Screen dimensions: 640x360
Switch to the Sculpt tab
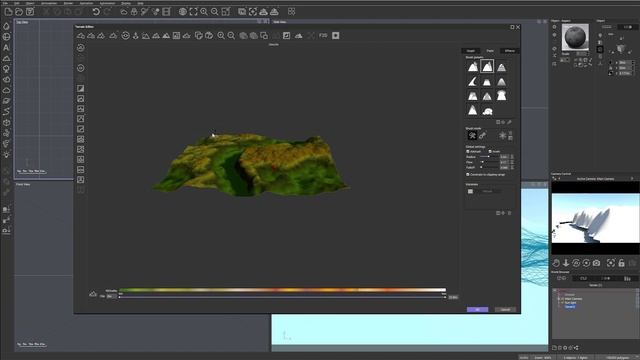tap(471, 51)
